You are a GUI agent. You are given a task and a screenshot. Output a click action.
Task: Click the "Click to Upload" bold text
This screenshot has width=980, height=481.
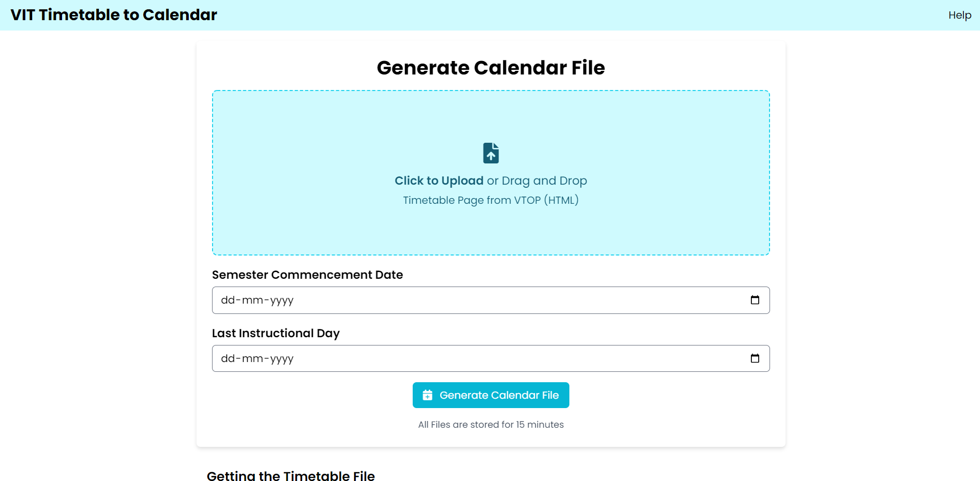439,181
